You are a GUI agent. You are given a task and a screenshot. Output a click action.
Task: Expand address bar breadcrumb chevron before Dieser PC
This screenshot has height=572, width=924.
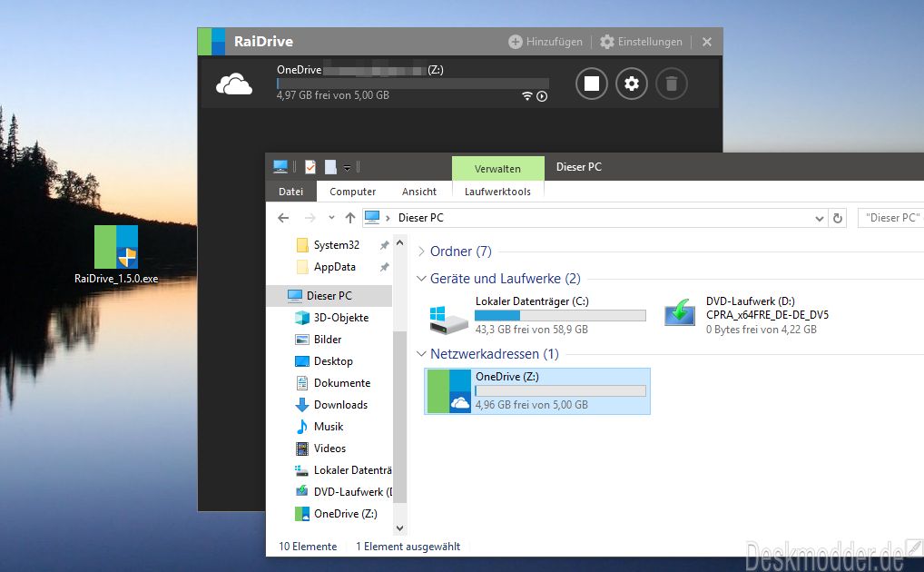click(388, 218)
